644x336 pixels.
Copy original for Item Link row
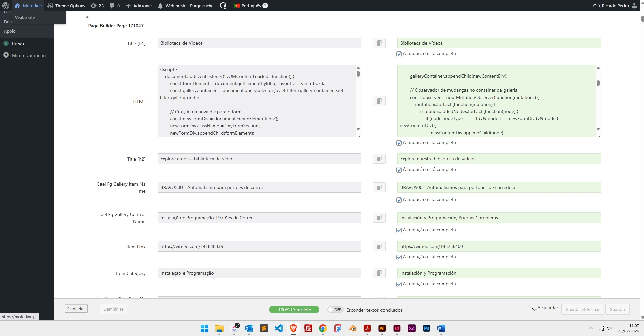[x=379, y=246]
